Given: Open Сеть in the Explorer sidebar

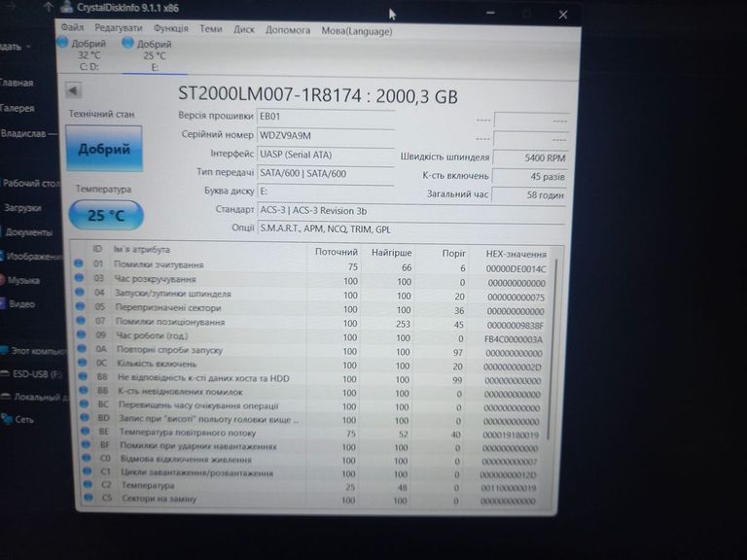Looking at the screenshot, I should coord(23,419).
